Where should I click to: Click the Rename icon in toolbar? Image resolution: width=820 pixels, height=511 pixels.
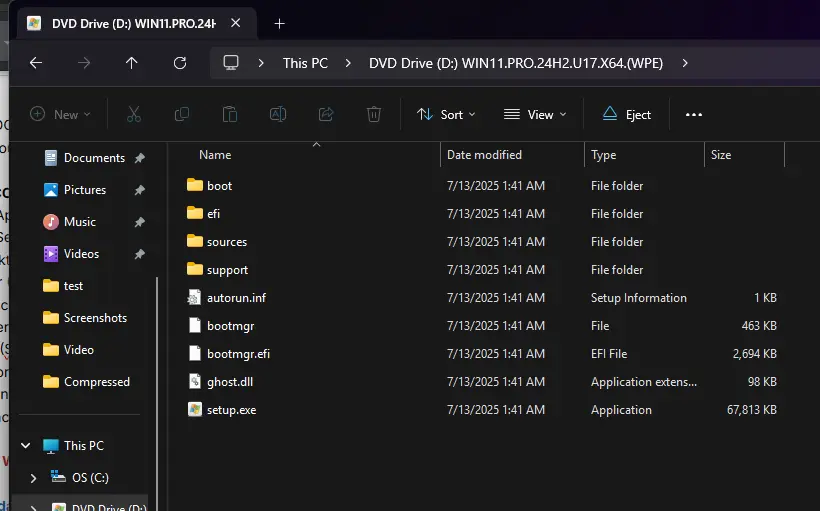[278, 114]
